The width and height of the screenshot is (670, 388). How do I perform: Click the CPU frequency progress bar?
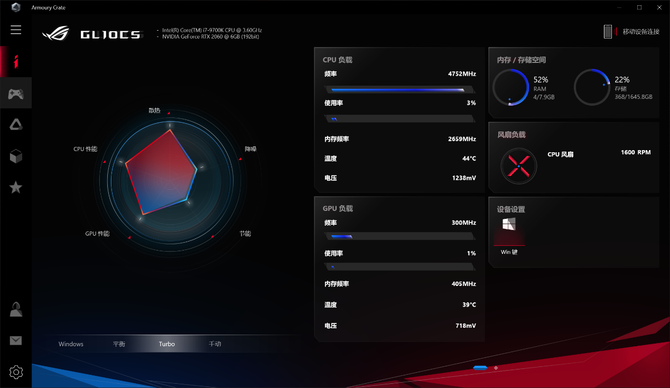tap(400, 90)
